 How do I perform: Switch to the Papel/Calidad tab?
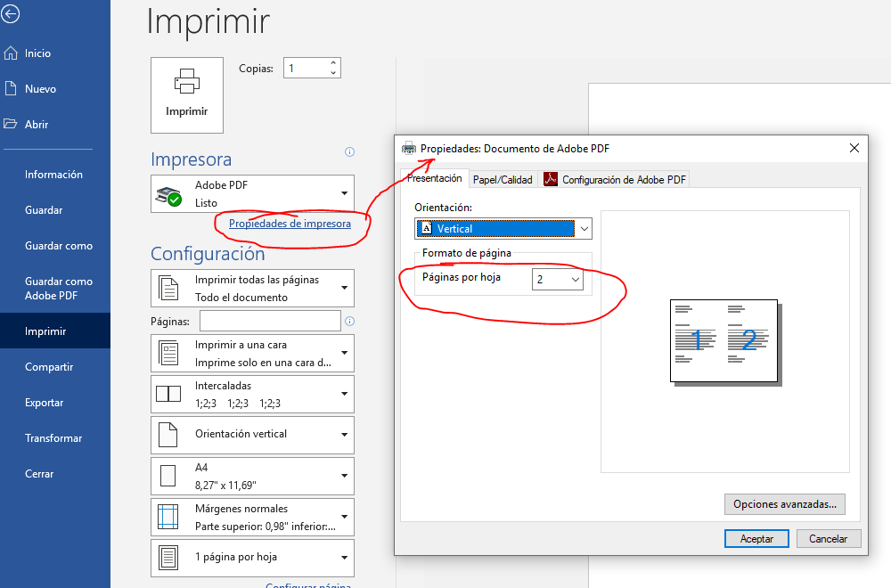(x=503, y=180)
